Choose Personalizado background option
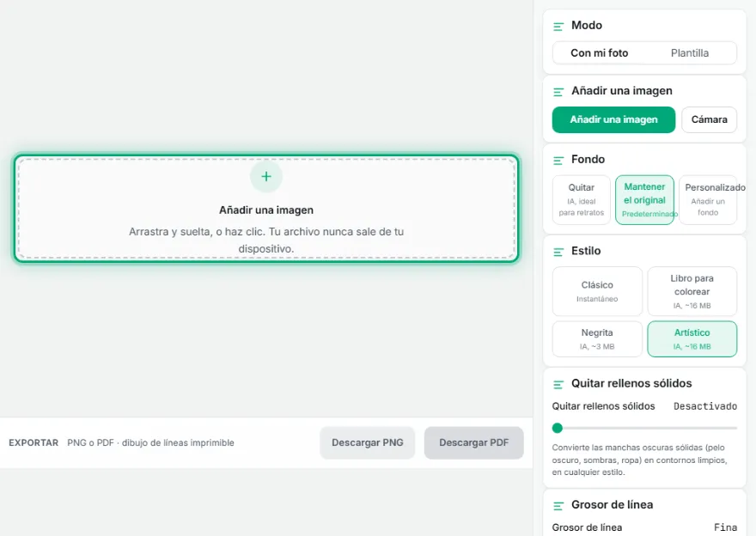 click(708, 199)
